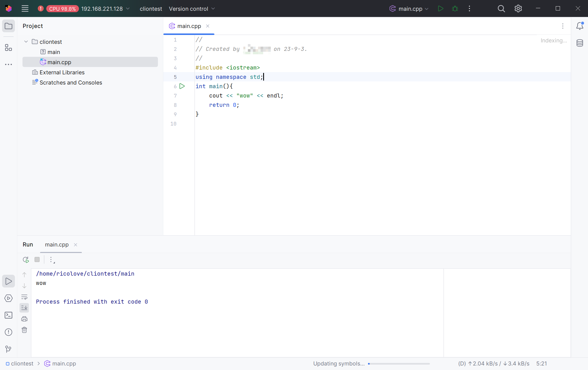Click the red error indicator icon
This screenshot has height=370, width=588.
(x=40, y=8)
